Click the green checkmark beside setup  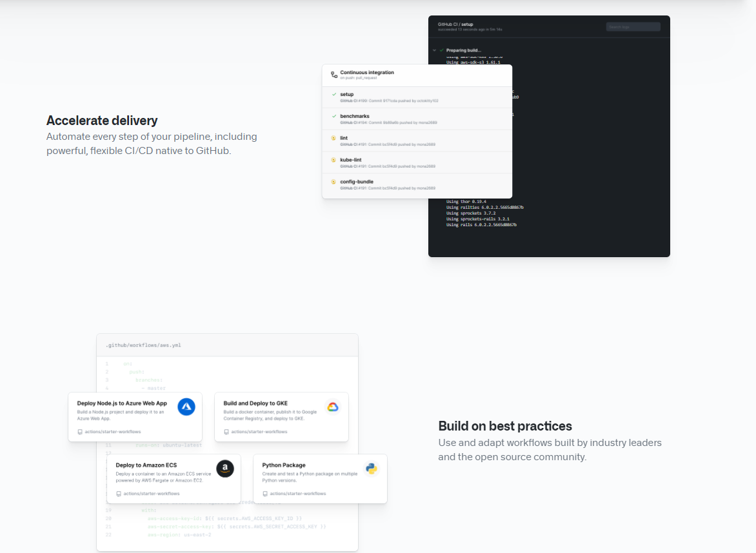(x=334, y=94)
